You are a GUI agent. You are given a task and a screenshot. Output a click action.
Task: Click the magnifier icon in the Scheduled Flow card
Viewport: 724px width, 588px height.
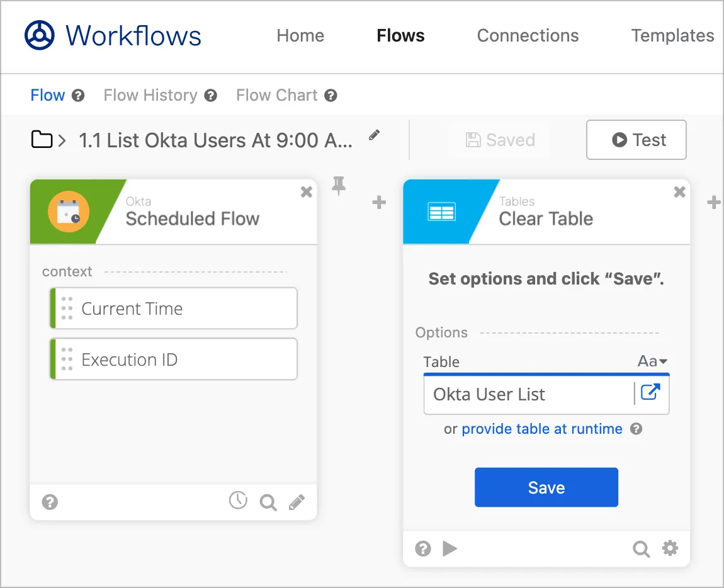click(268, 502)
